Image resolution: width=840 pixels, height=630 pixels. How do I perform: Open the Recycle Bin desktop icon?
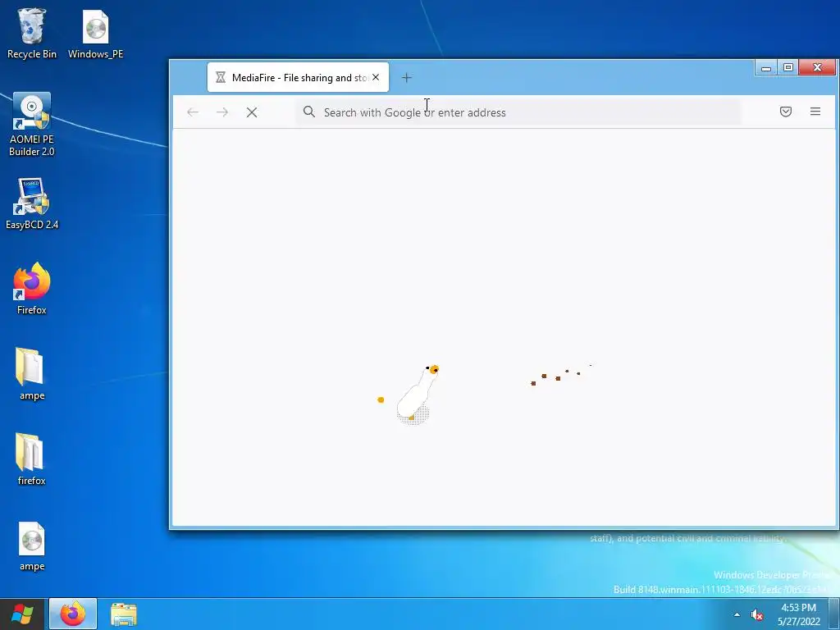pyautogui.click(x=32, y=32)
